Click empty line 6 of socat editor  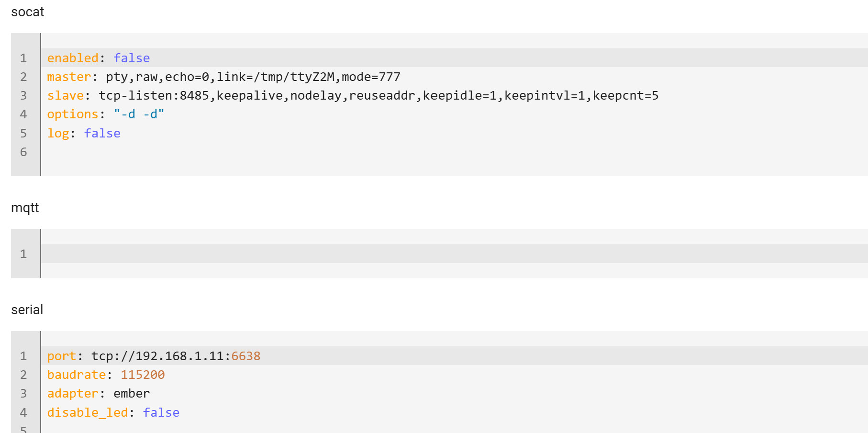tap(454, 152)
